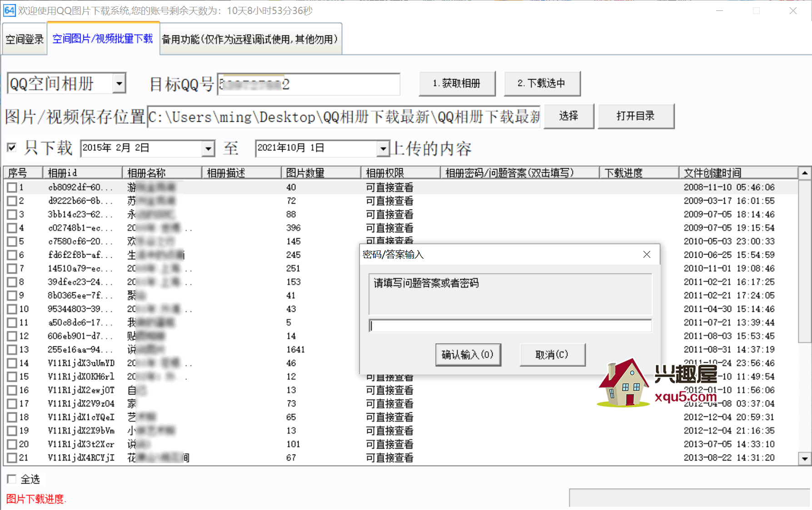Close the password input dialog
Image resolution: width=812 pixels, height=510 pixels.
click(x=647, y=255)
